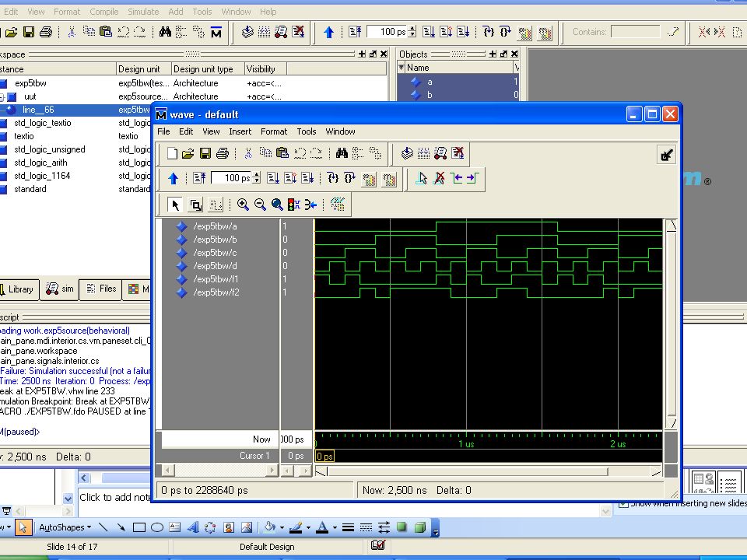This screenshot has width=747, height=560.
Task: Click New file icon in wave window
Action: 172,153
